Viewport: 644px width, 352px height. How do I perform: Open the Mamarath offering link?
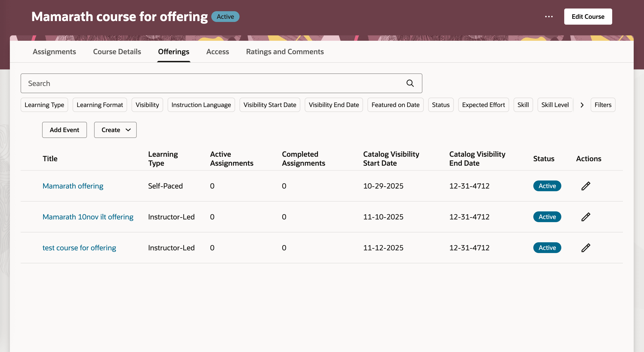pyautogui.click(x=73, y=186)
